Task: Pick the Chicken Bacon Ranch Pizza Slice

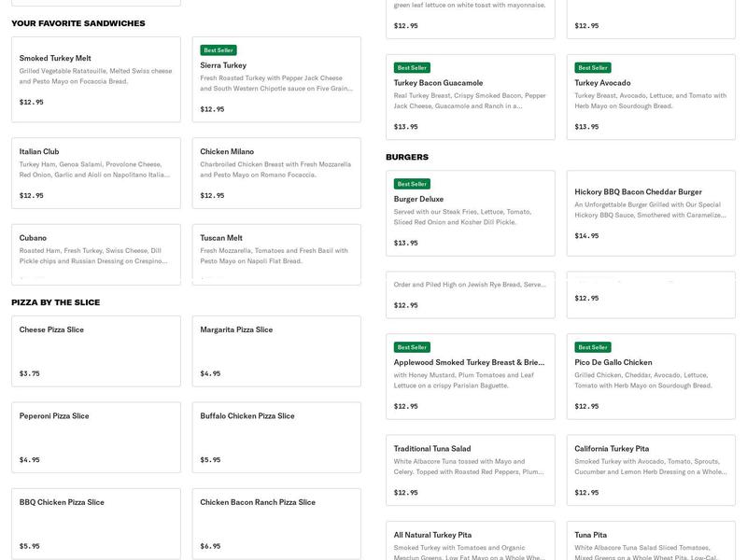Action: (276, 523)
